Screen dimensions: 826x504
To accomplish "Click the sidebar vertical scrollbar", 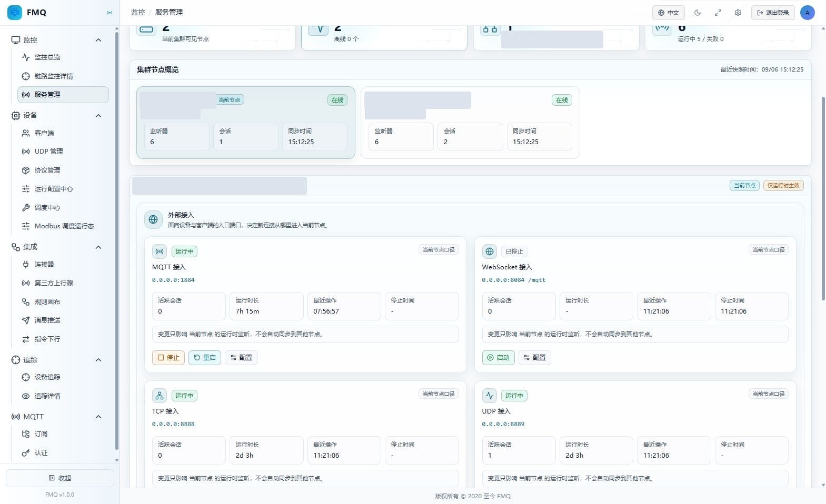I will tap(117, 241).
